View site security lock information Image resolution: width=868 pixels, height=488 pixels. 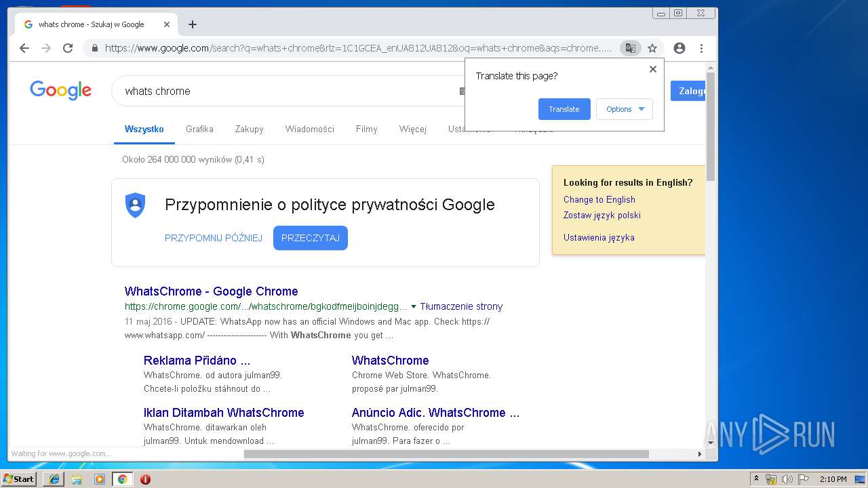point(94,48)
